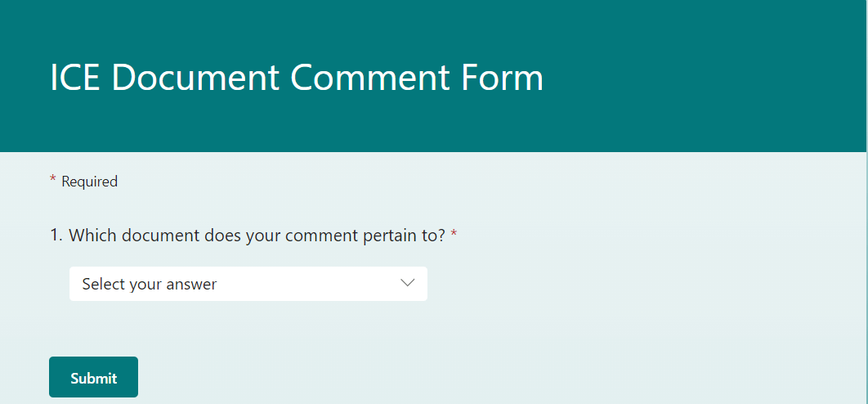Viewport: 868px width, 404px height.
Task: Click the word "Document" in the heading
Action: pos(196,78)
